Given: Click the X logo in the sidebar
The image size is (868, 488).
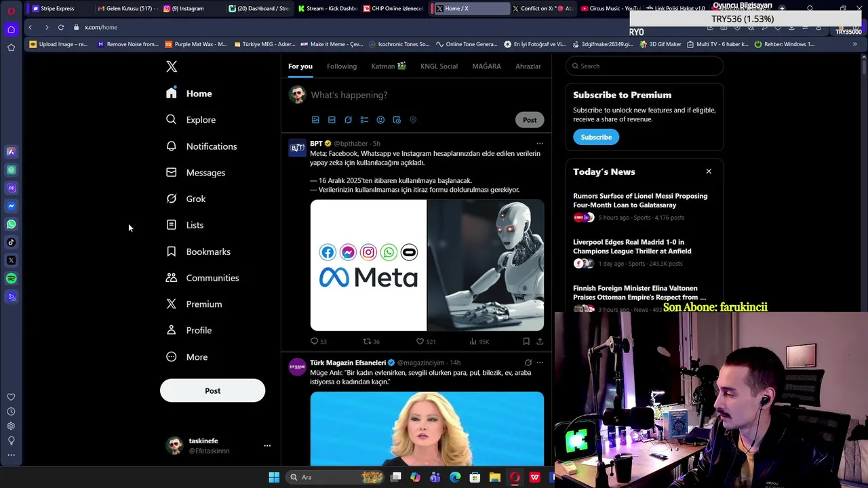Looking at the screenshot, I should pyautogui.click(x=172, y=66).
